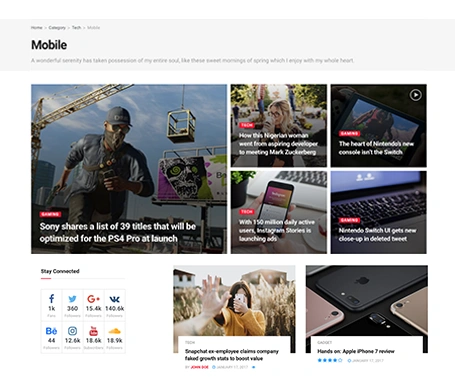Click GADGET category on iPhone review card

click(x=324, y=342)
